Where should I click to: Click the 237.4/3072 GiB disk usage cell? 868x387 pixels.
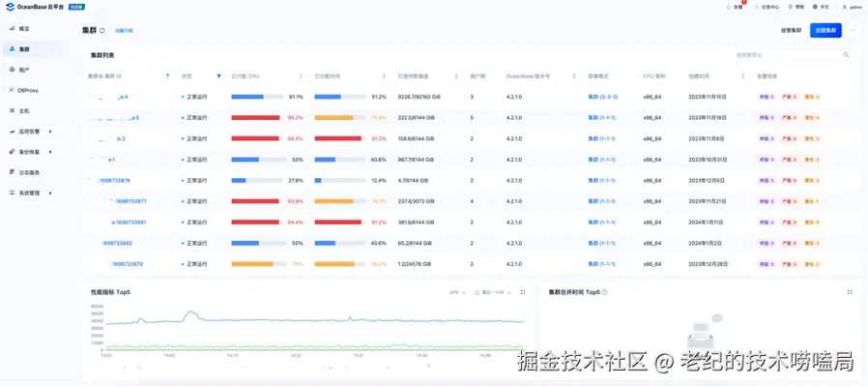point(416,201)
